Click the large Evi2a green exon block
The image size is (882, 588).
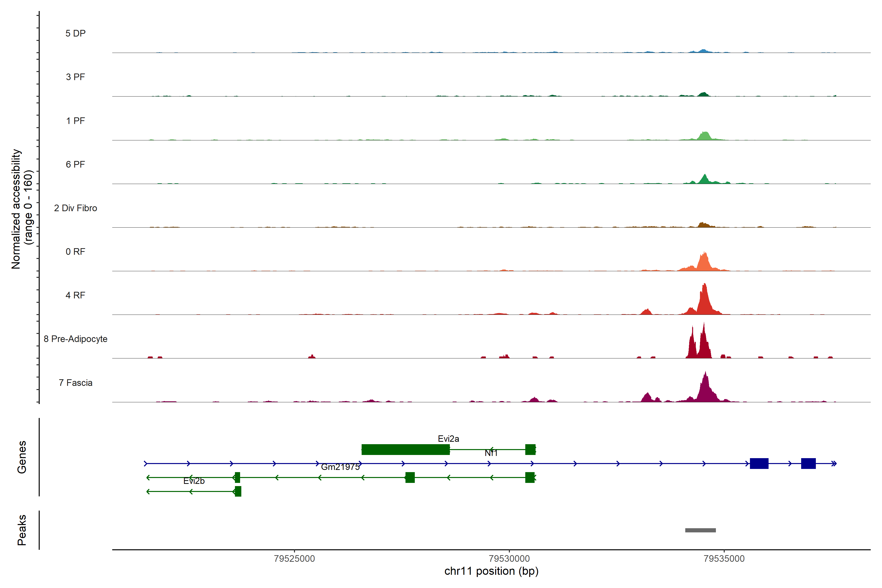point(405,449)
